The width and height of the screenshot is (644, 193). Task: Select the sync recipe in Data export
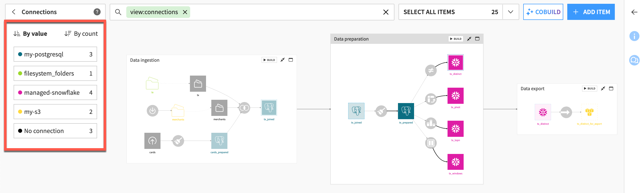566,112
